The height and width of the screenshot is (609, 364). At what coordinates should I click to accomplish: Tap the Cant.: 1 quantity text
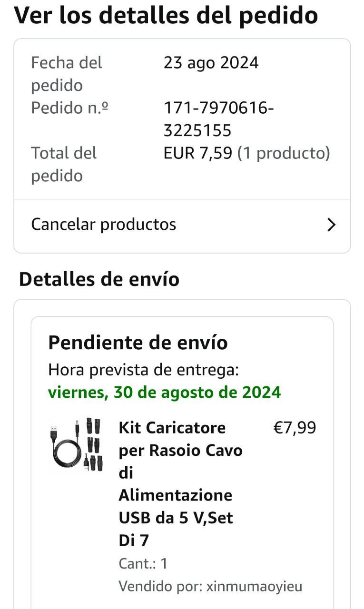[143, 564]
